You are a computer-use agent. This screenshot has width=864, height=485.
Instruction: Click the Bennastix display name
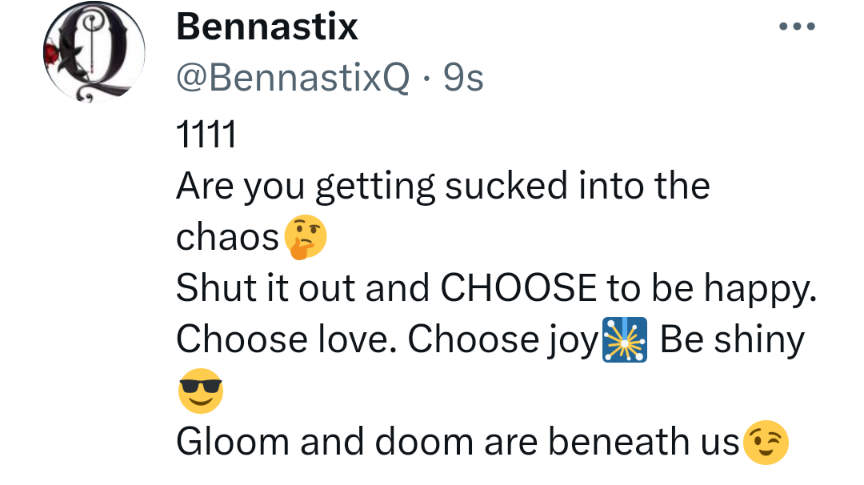[266, 27]
